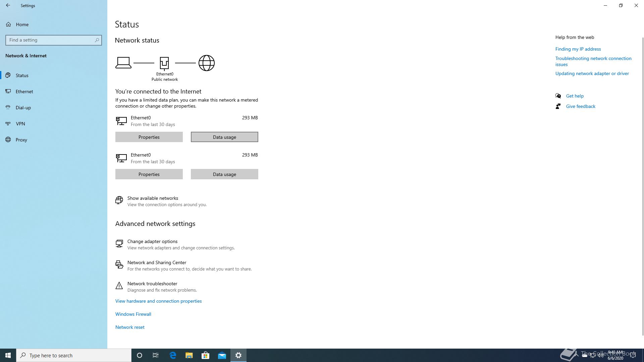644x362 pixels.
Task: Open Properties for first Ethernet0 entry
Action: pos(149,137)
